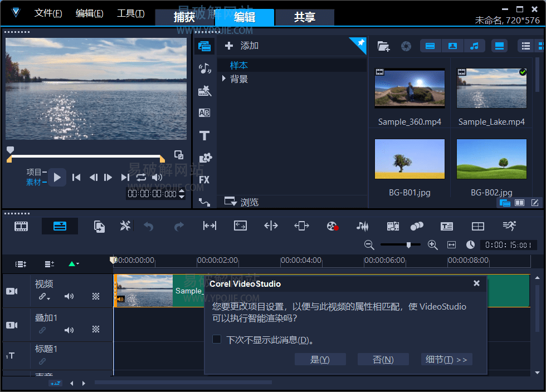Screen dimensions: 546x392
Task: Toggle hide titles button in library
Action: (499, 46)
